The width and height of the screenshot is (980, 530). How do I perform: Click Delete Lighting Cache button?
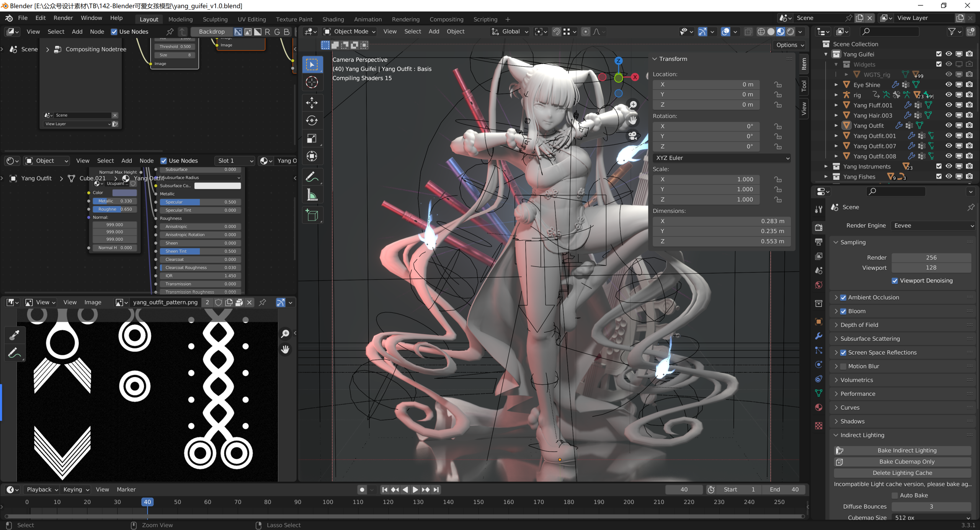point(902,473)
